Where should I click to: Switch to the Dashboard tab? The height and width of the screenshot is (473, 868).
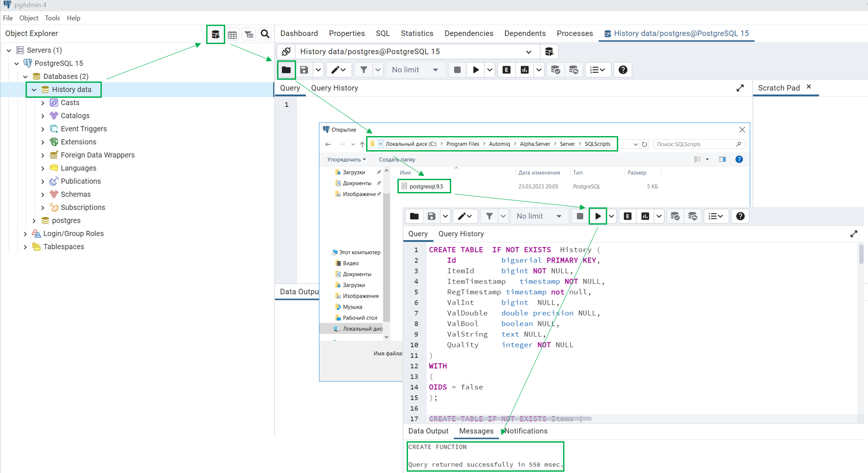[299, 33]
